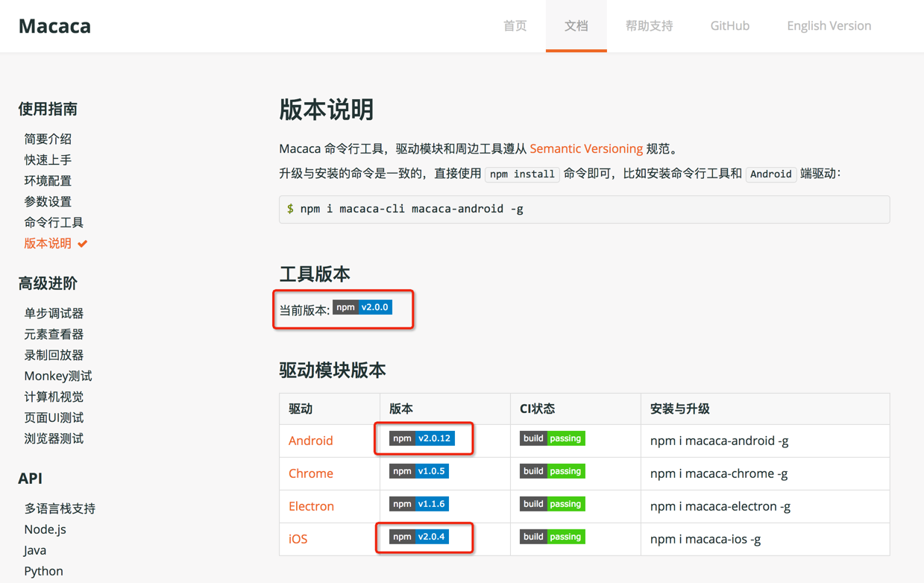This screenshot has height=583, width=924.
Task: Click the 高级进阶 sidebar heading
Action: click(48, 283)
